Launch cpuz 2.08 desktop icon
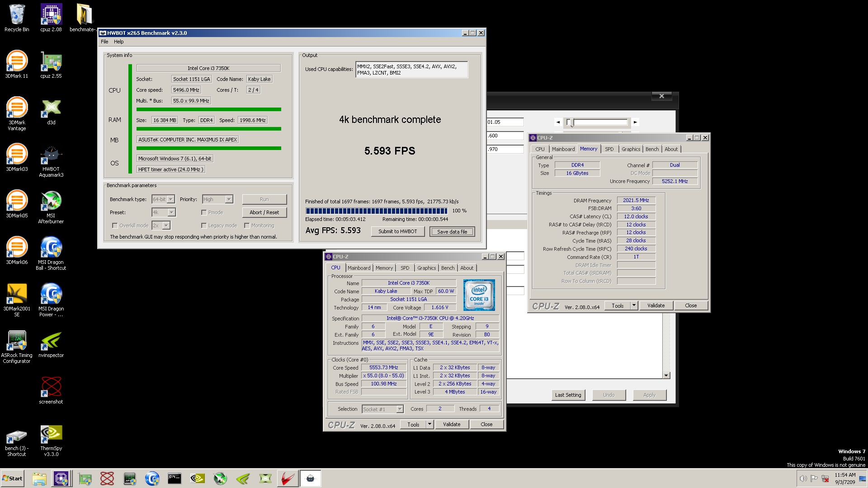The width and height of the screenshot is (868, 488). [51, 18]
